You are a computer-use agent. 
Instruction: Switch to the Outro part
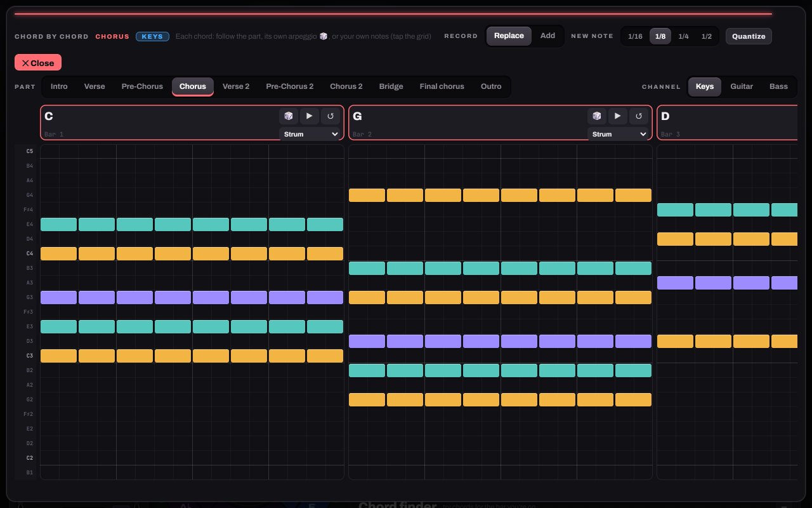tap(491, 86)
